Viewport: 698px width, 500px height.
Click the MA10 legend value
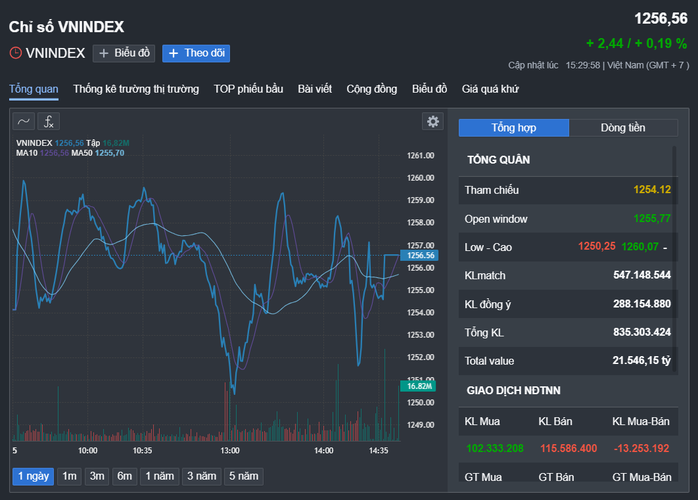(54, 153)
